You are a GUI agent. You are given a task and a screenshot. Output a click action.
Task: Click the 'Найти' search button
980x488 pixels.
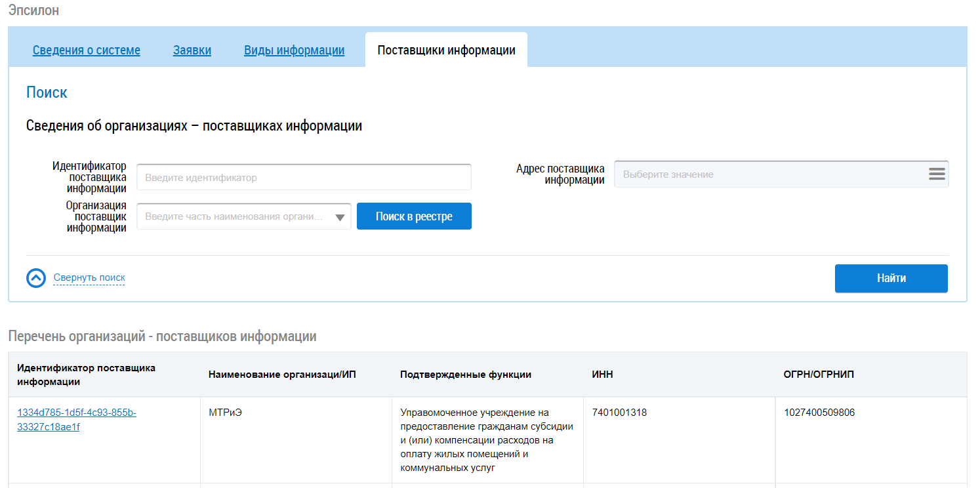click(891, 278)
